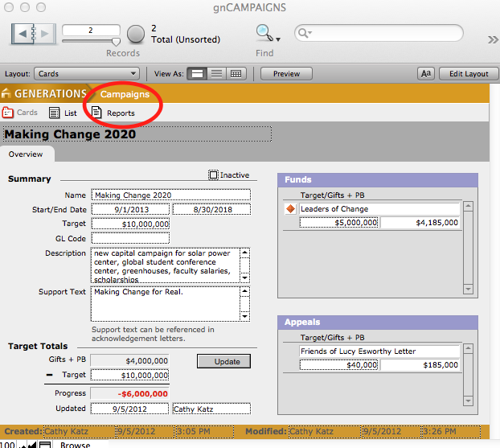Expand the toolbar overflow chevron
The image size is (500, 448).
pyautogui.click(x=492, y=39)
